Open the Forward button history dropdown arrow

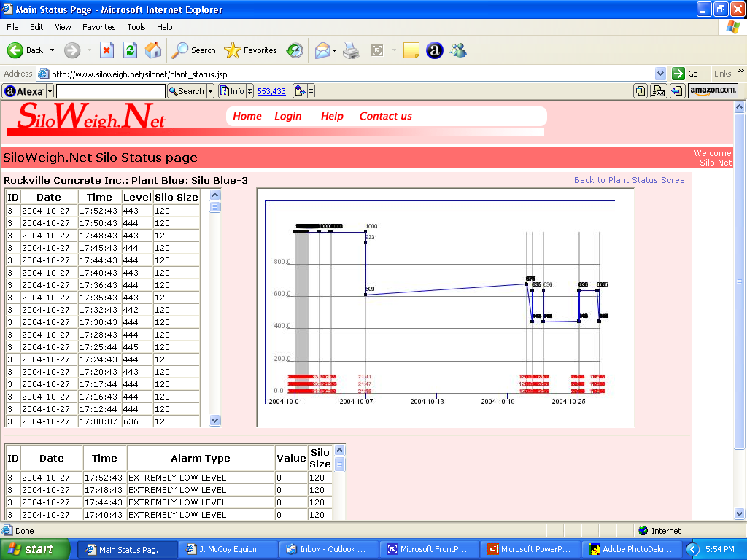[89, 50]
